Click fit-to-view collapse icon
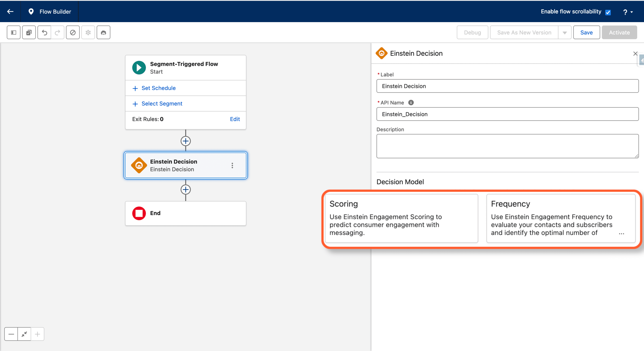This screenshot has height=351, width=644. [x=24, y=334]
